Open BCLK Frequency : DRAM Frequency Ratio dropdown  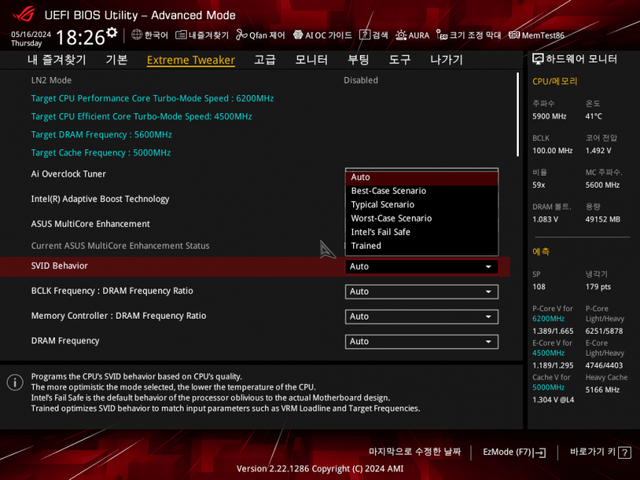pos(421,292)
